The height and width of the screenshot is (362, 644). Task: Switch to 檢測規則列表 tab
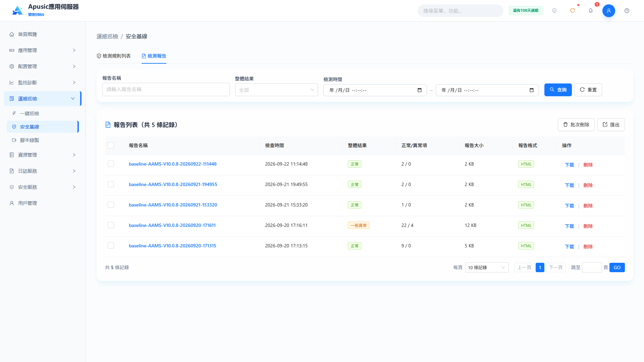click(x=114, y=56)
